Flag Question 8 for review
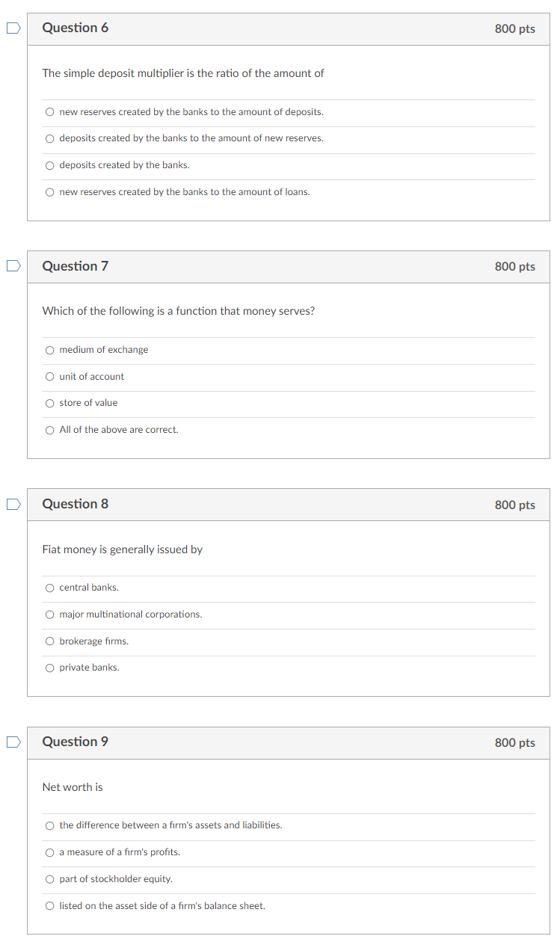The height and width of the screenshot is (939, 560). pos(13,504)
